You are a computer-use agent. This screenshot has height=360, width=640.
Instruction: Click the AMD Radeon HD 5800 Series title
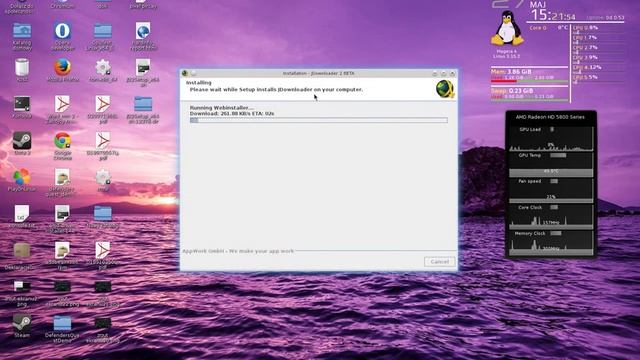pos(550,117)
